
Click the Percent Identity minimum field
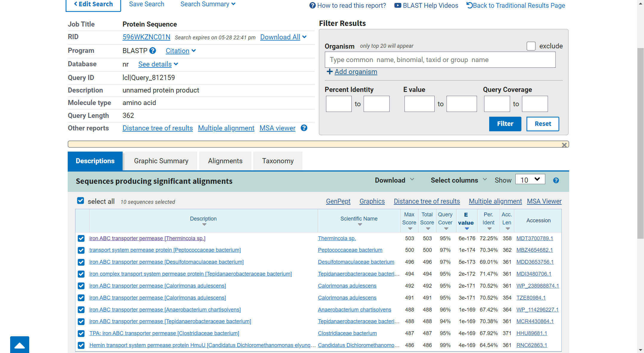[x=339, y=104]
